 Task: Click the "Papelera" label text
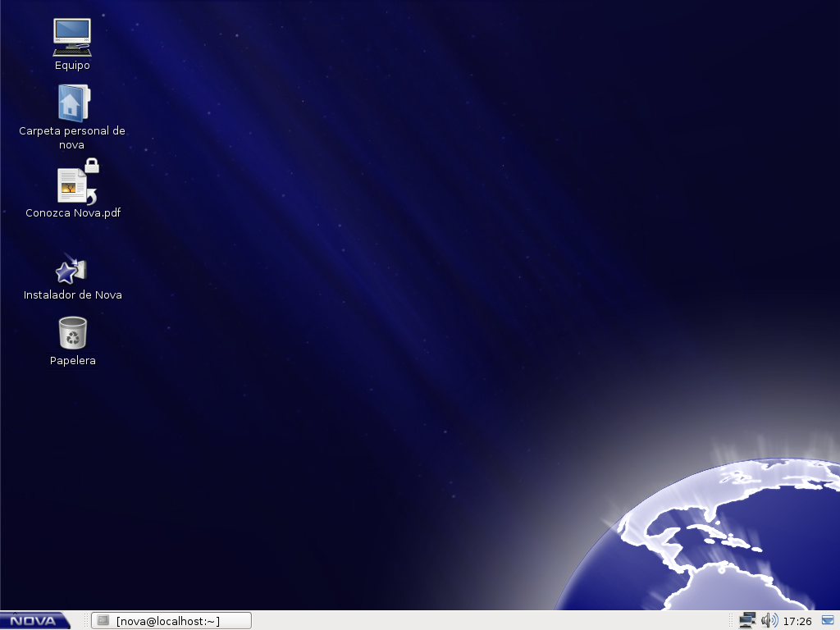tap(72, 361)
